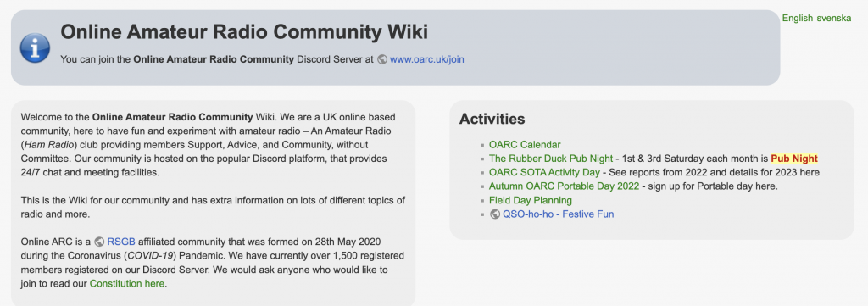Switch language to svenska

pyautogui.click(x=834, y=19)
